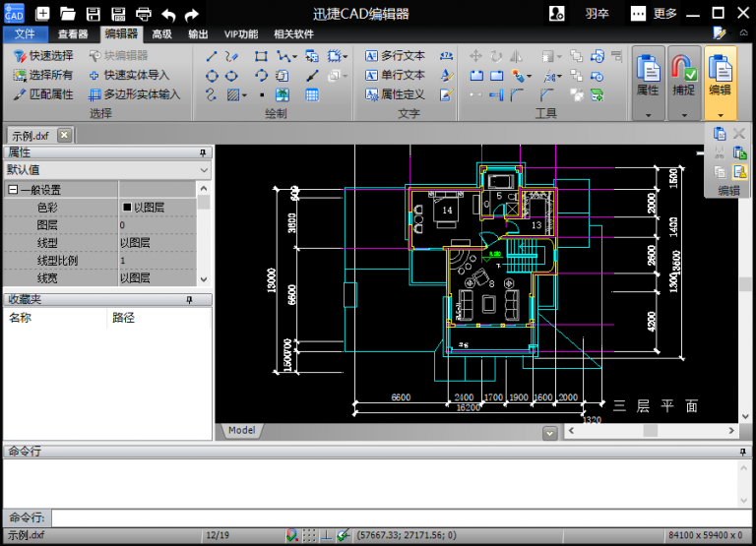The width and height of the screenshot is (756, 546).
Task: Click the 快速选择 quick select tool
Action: tap(43, 56)
